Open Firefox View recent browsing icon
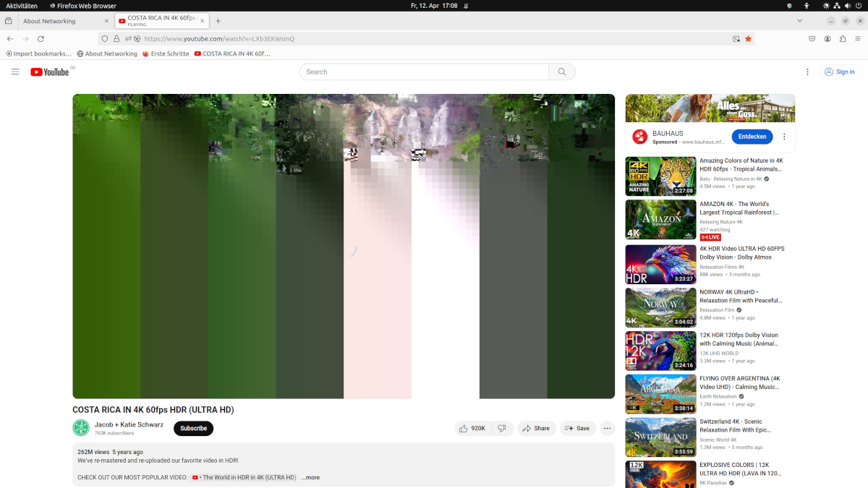Viewport: 868px width, 488px height. tap(8, 21)
